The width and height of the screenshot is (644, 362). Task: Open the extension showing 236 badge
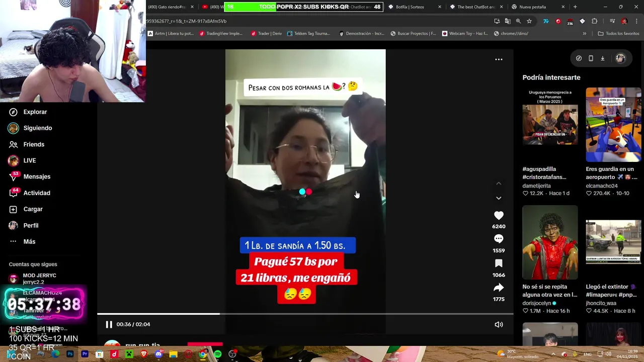pyautogui.click(x=570, y=21)
